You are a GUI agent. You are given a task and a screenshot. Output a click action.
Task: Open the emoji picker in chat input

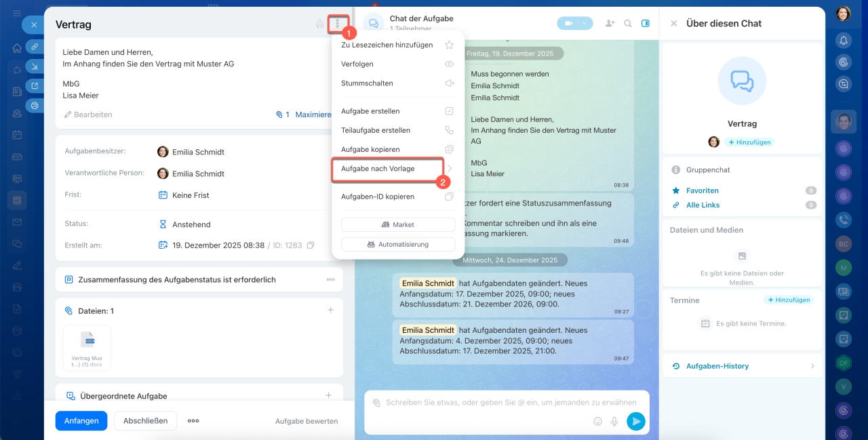point(597,421)
